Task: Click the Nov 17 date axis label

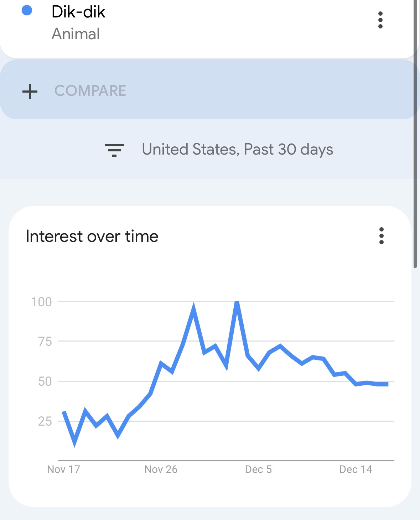Action: tap(63, 469)
